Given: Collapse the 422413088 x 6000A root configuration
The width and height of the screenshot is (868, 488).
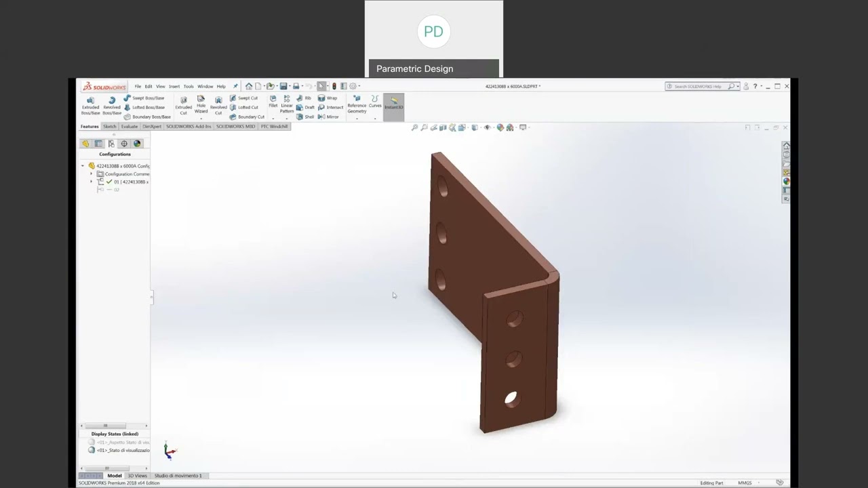Looking at the screenshot, I should tap(83, 166).
